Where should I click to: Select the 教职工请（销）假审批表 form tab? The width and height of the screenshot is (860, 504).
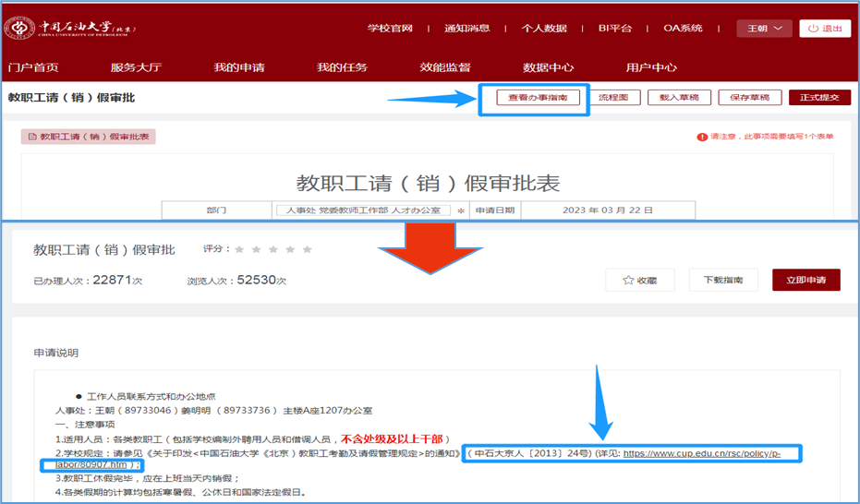[89, 137]
